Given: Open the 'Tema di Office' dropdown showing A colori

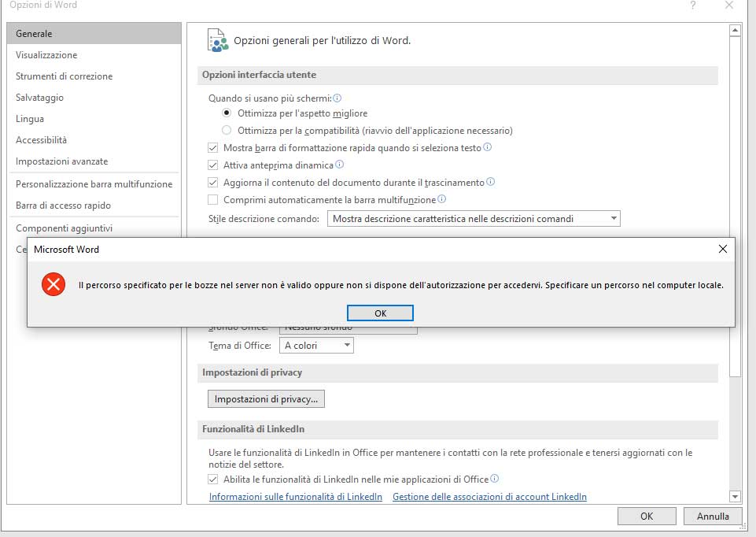Looking at the screenshot, I should point(316,346).
